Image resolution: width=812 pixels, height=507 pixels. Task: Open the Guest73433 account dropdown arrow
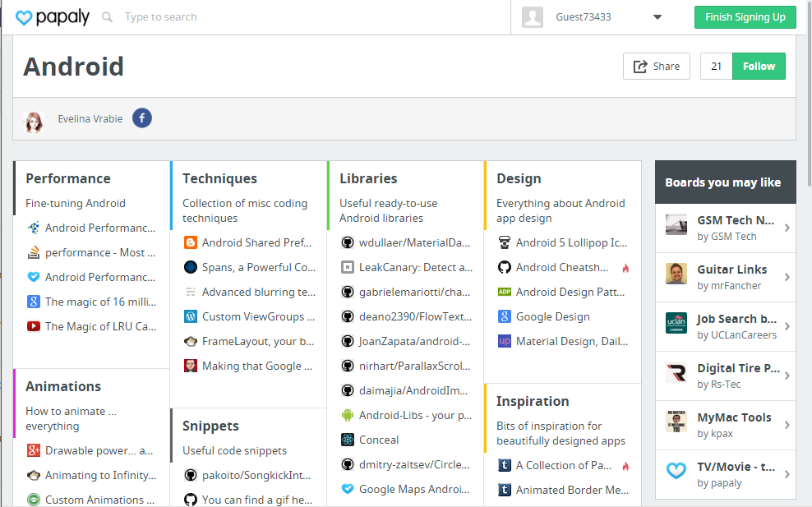tap(657, 17)
